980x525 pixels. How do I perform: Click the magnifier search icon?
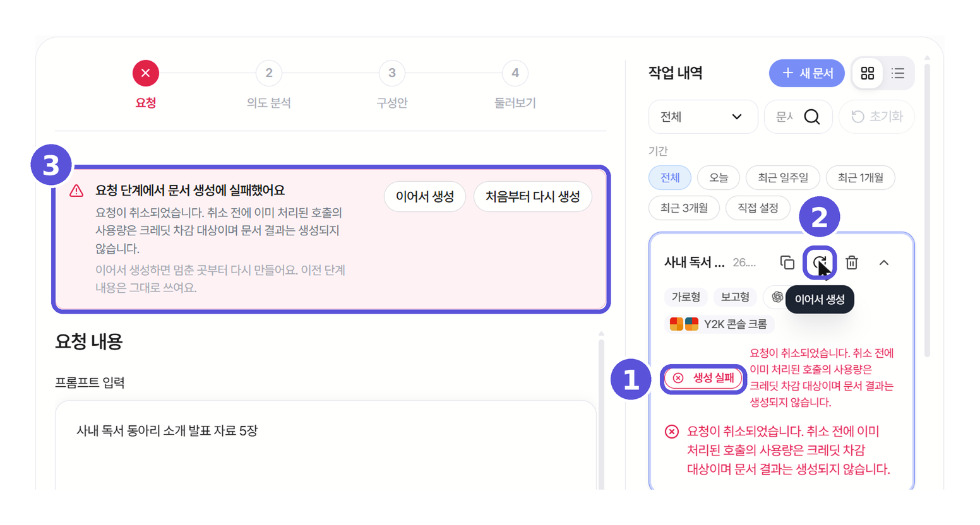(812, 117)
